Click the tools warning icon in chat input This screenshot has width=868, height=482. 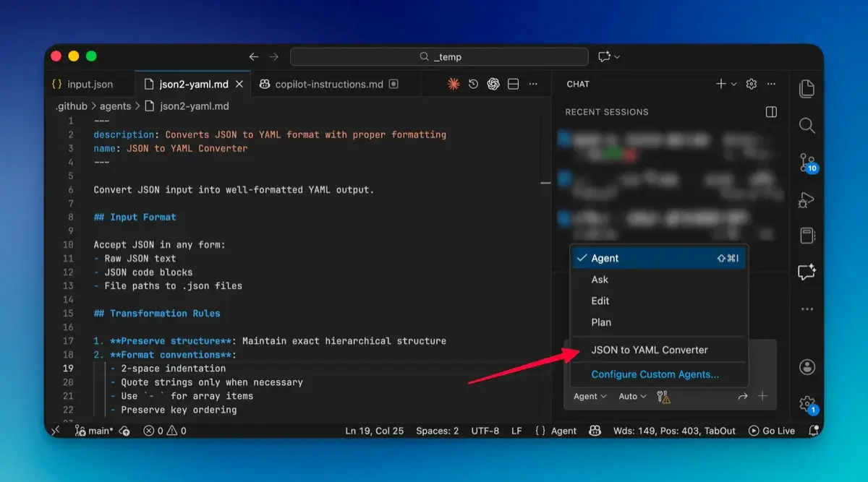click(663, 396)
